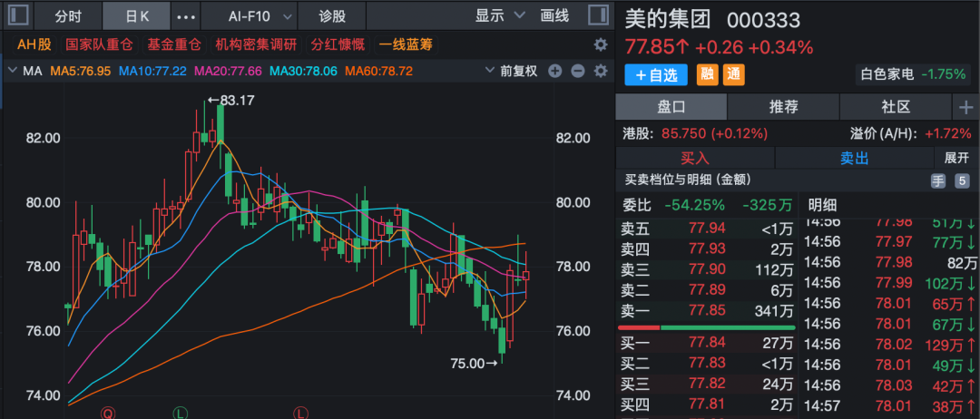The height and width of the screenshot is (419, 980).
Task: Toggle the 手 lot unit display
Action: [938, 180]
